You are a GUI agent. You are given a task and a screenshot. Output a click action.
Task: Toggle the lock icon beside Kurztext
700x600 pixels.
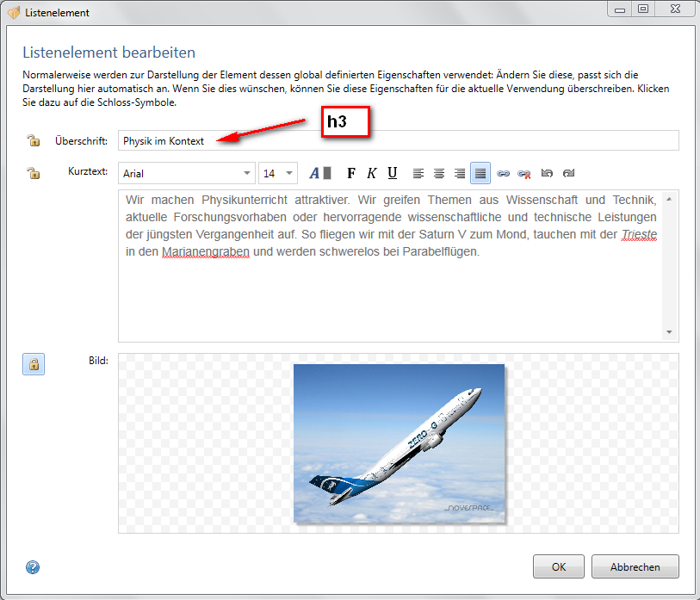pos(34,173)
